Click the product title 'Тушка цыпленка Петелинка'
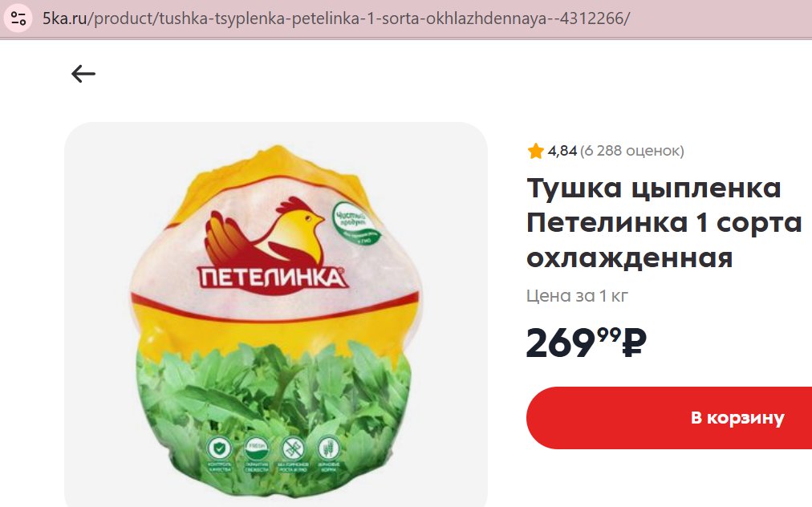 tap(664, 223)
